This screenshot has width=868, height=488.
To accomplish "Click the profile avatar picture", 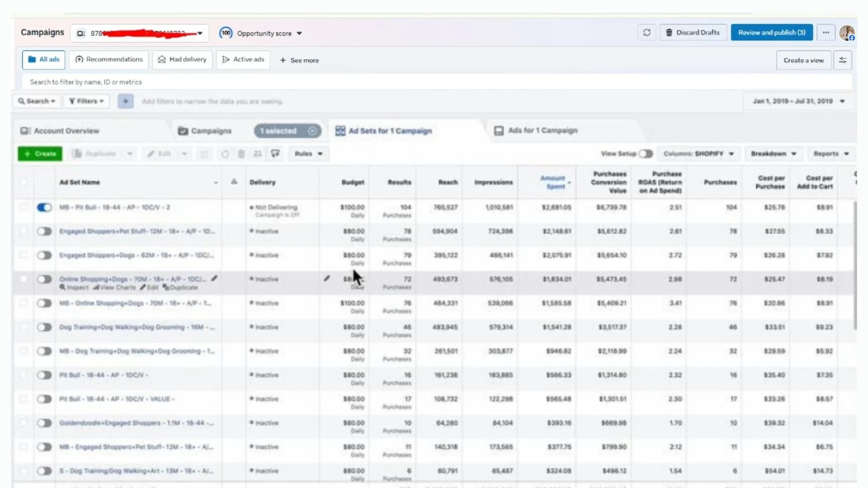I will click(x=847, y=33).
